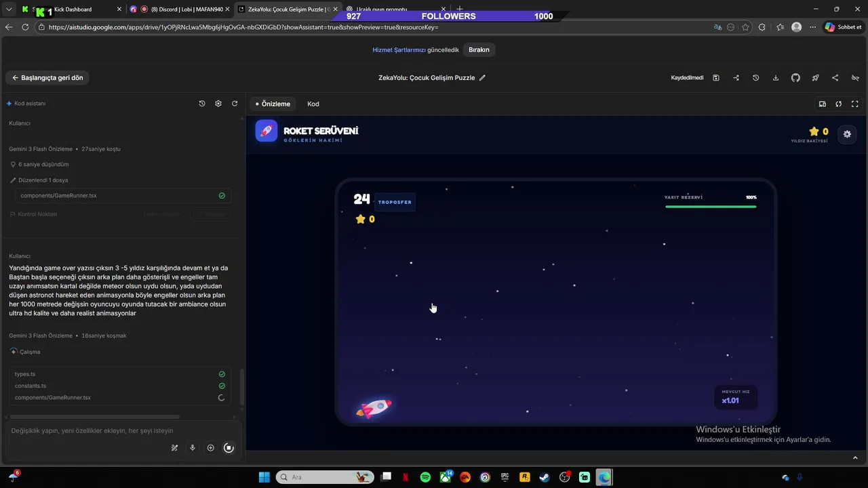The height and width of the screenshot is (488, 868).
Task: Edit the ZekaYolu project title with the pencil icon
Action: 483,78
